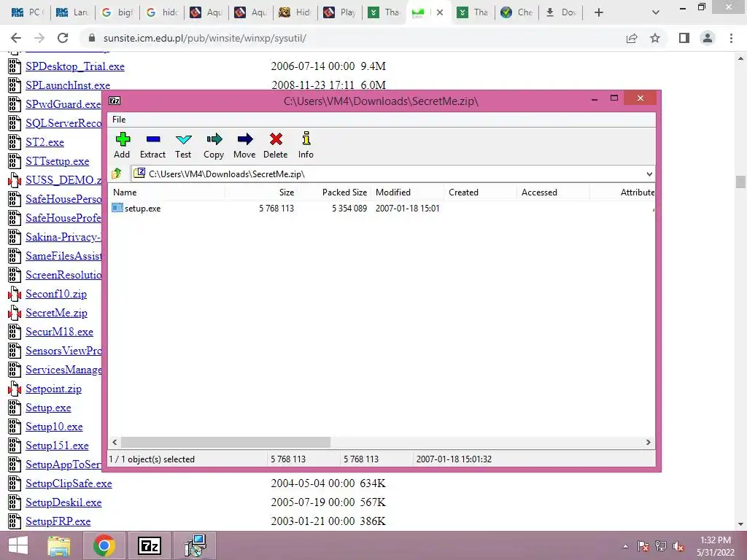
Task: Open Chrome profile avatar
Action: 708,38
